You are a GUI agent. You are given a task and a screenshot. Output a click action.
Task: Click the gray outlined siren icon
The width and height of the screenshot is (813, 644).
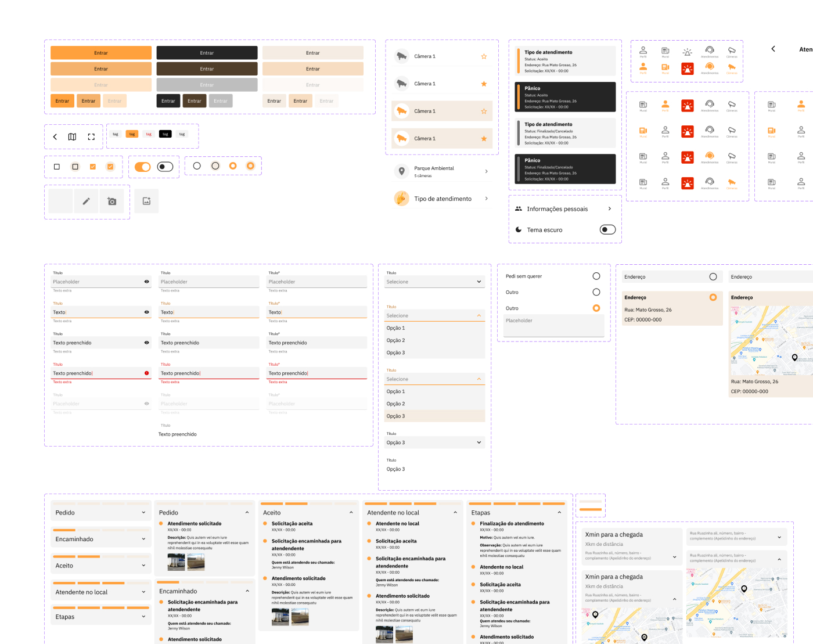(x=688, y=52)
